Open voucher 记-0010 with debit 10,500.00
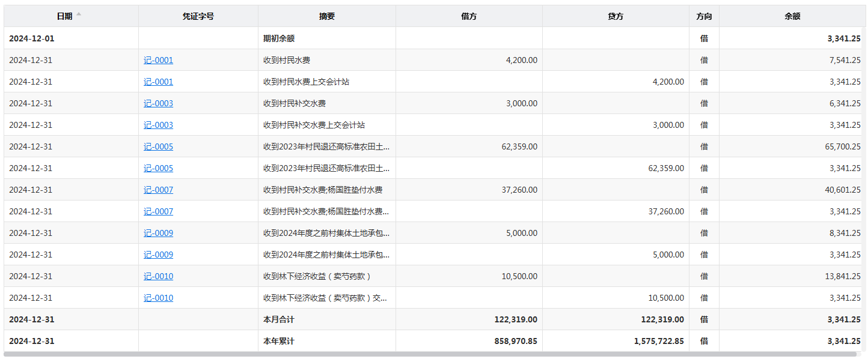Viewport: 868px width, 362px height. [x=158, y=276]
